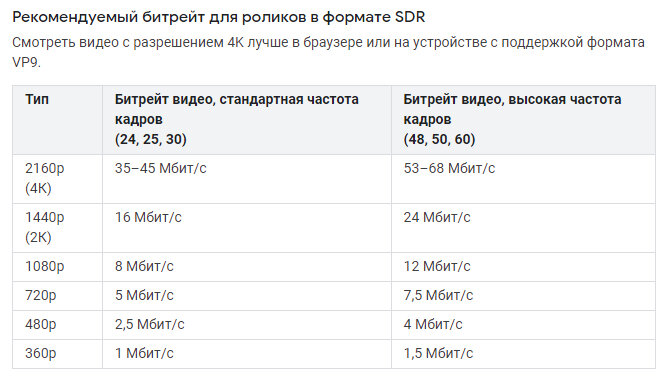Select the 1440p (2K) row label
Screen dimensions: 670x387
[x=44, y=227]
